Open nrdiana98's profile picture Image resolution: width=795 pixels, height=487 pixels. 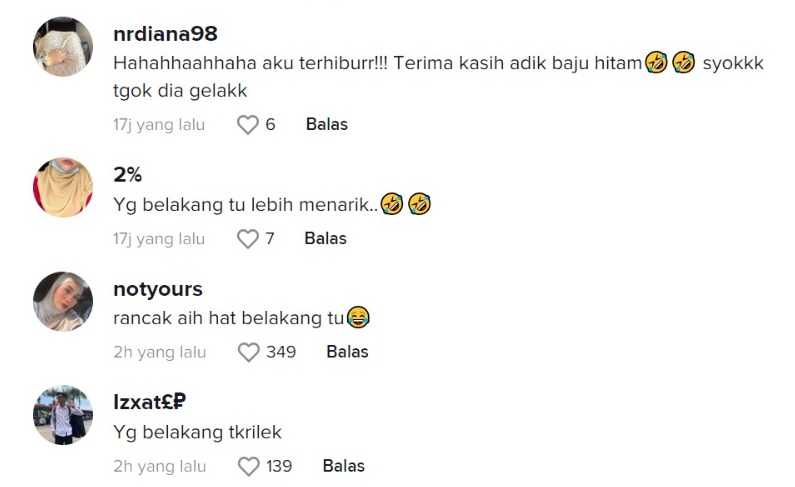63,46
